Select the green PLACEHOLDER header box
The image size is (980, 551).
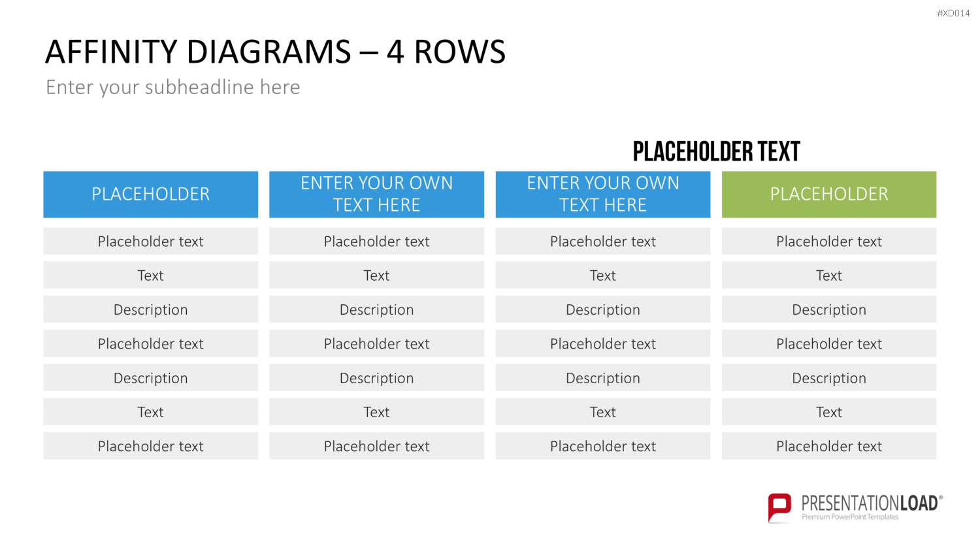(x=829, y=195)
